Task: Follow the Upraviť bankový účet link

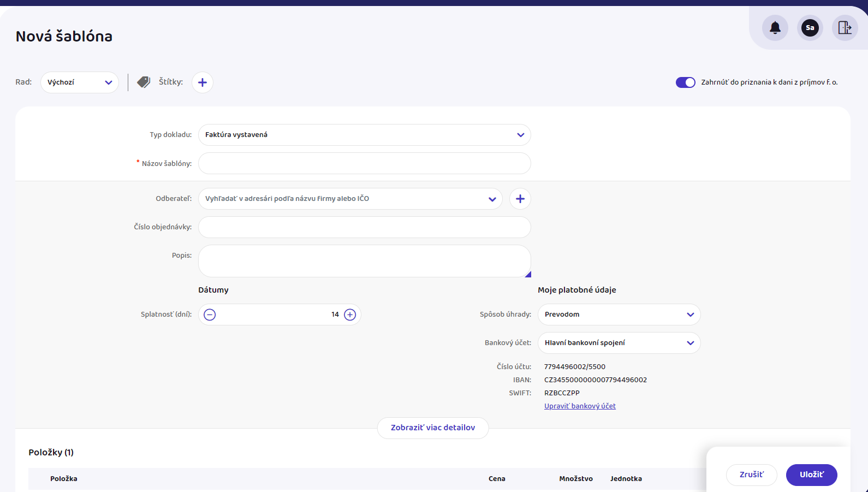Action: pos(580,406)
